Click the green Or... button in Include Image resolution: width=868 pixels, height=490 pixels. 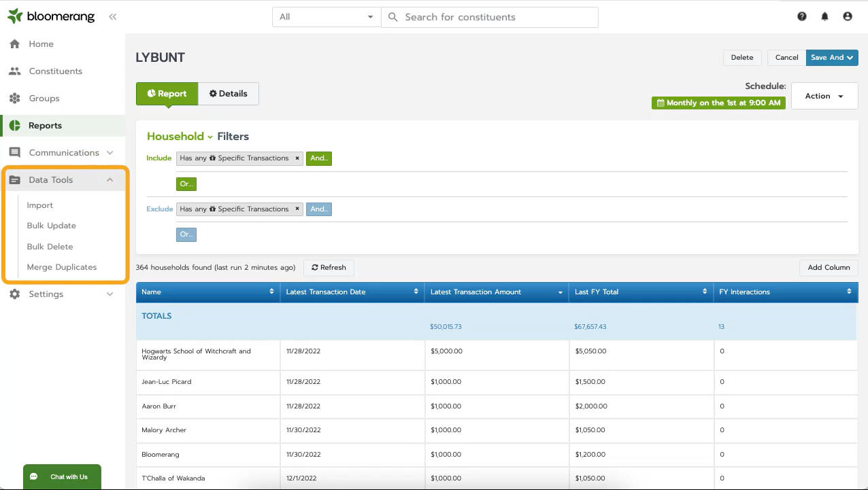pyautogui.click(x=186, y=183)
